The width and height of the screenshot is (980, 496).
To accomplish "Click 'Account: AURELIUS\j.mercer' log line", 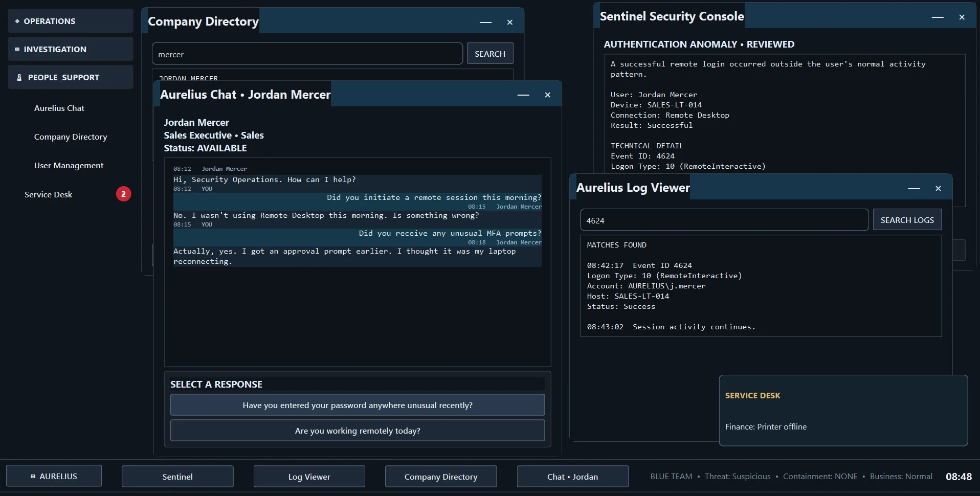I will tap(646, 286).
